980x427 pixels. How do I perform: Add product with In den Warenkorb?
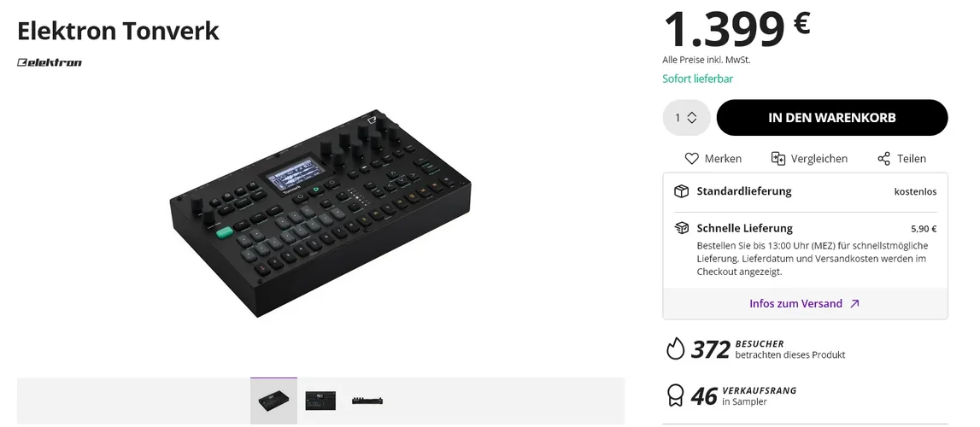[x=831, y=118]
